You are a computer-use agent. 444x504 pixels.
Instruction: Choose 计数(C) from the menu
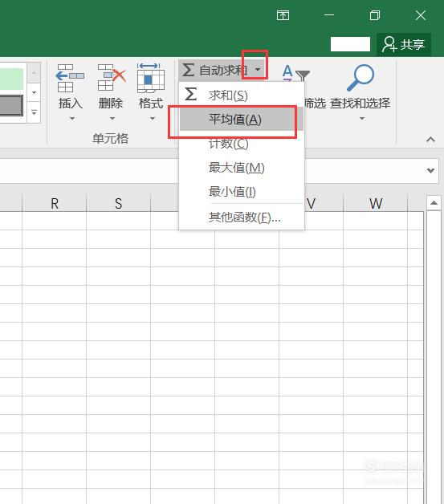(242, 144)
